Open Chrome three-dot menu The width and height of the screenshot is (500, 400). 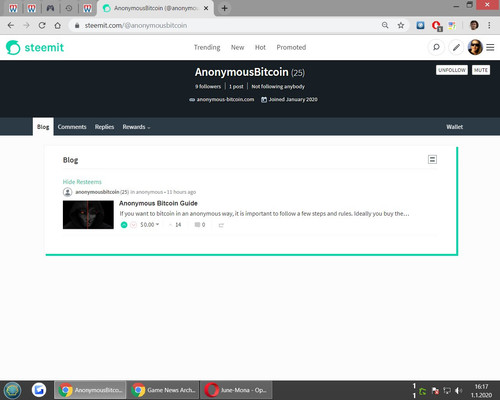489,25
